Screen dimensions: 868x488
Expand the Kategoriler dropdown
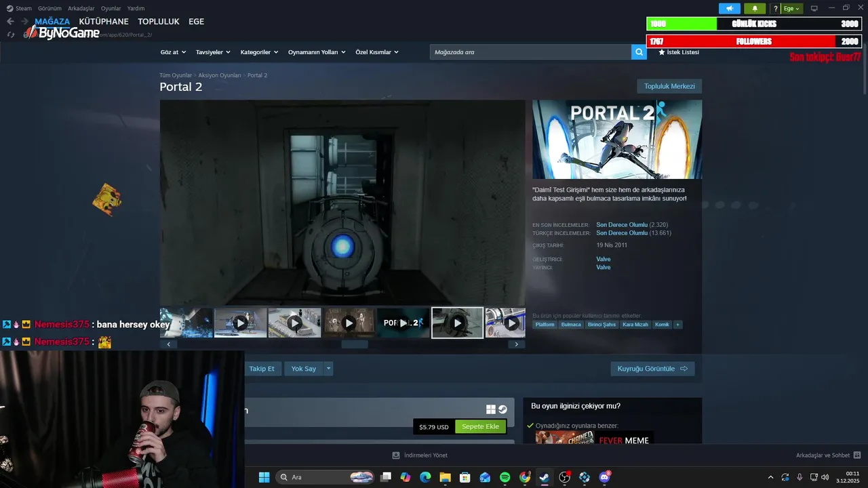[260, 52]
